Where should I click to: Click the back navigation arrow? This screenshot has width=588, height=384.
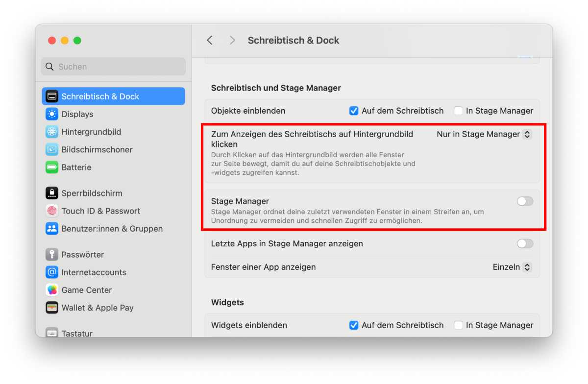coord(210,40)
